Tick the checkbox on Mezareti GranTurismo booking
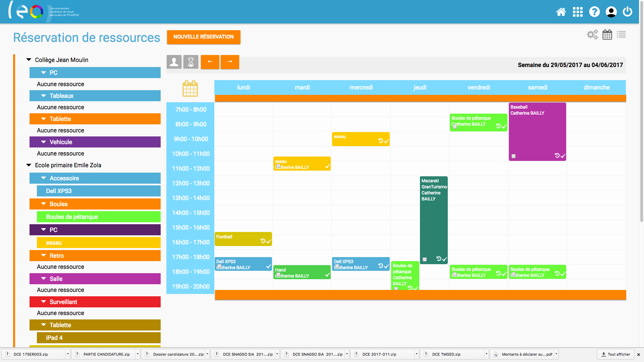Viewport: 644px width, 362px height. click(x=425, y=259)
